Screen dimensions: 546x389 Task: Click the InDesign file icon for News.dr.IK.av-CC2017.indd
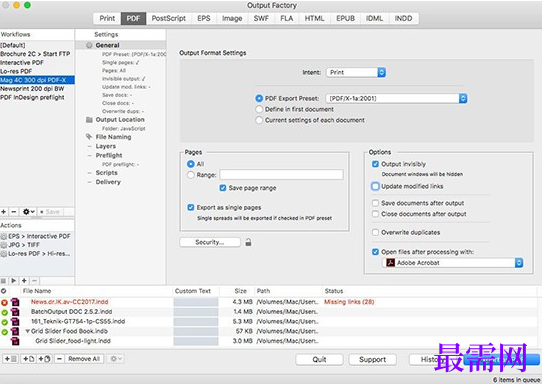[x=15, y=302]
